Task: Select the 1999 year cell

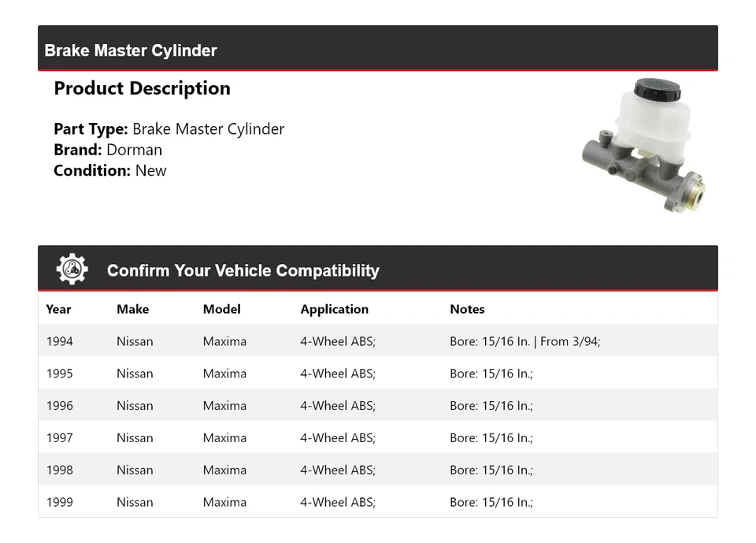Action: click(60, 502)
